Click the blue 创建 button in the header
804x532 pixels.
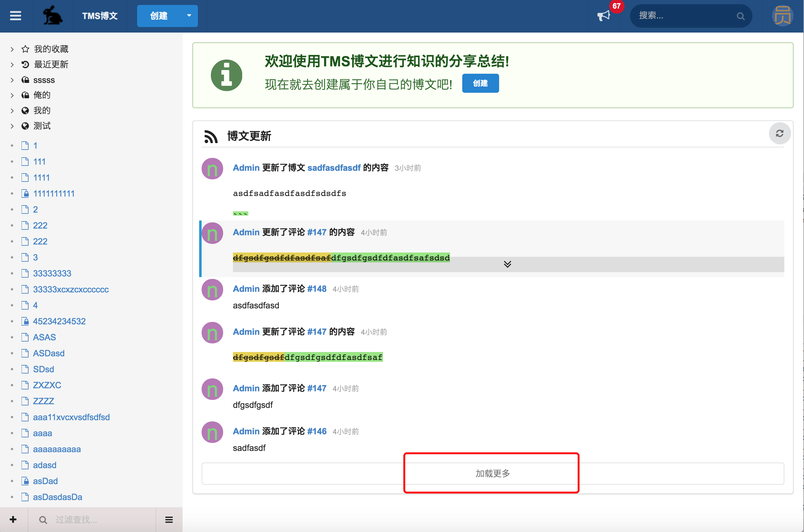(159, 16)
